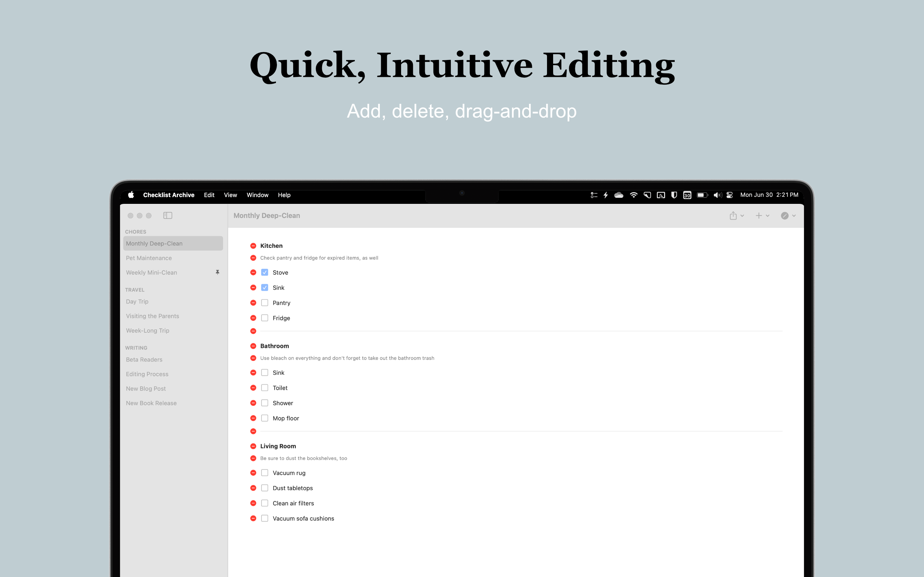Image resolution: width=924 pixels, height=577 pixels.
Task: Open the Window menu
Action: (x=257, y=195)
